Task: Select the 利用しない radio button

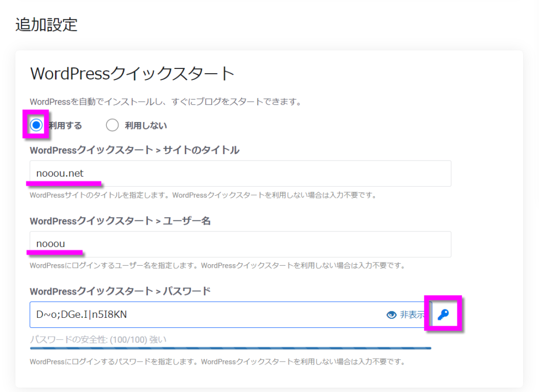Action: pyautogui.click(x=112, y=125)
